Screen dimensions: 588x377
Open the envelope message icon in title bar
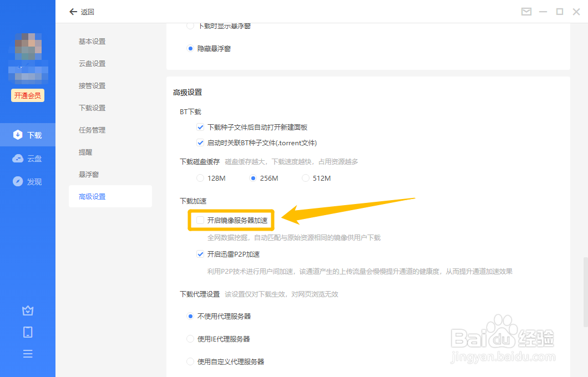[x=526, y=11]
